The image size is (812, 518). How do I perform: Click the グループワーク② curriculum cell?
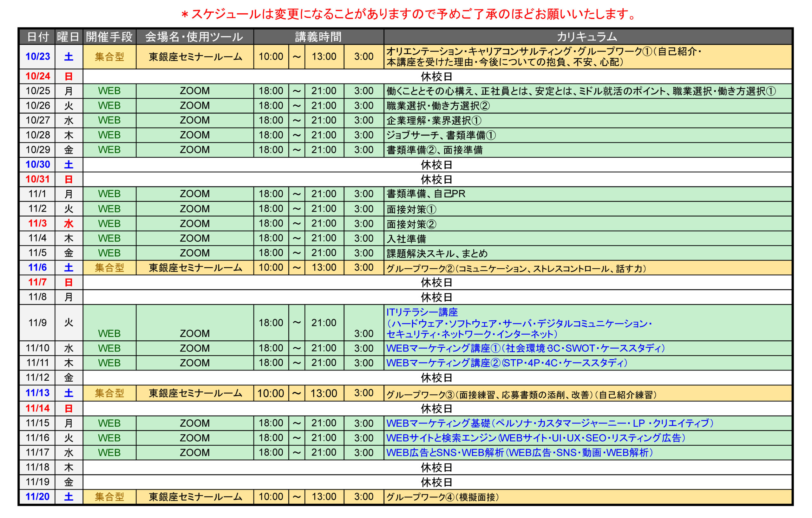pyautogui.click(x=587, y=268)
